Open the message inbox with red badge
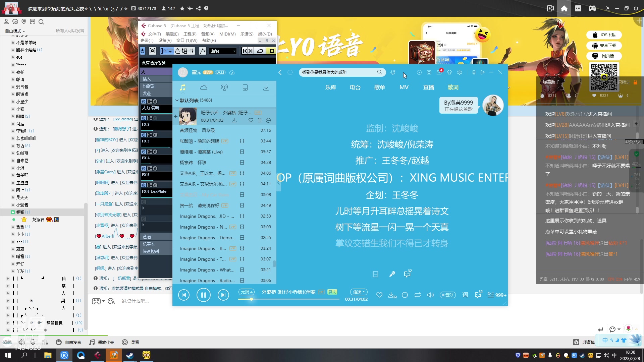The width and height of the screenshot is (644, 362). (x=439, y=72)
